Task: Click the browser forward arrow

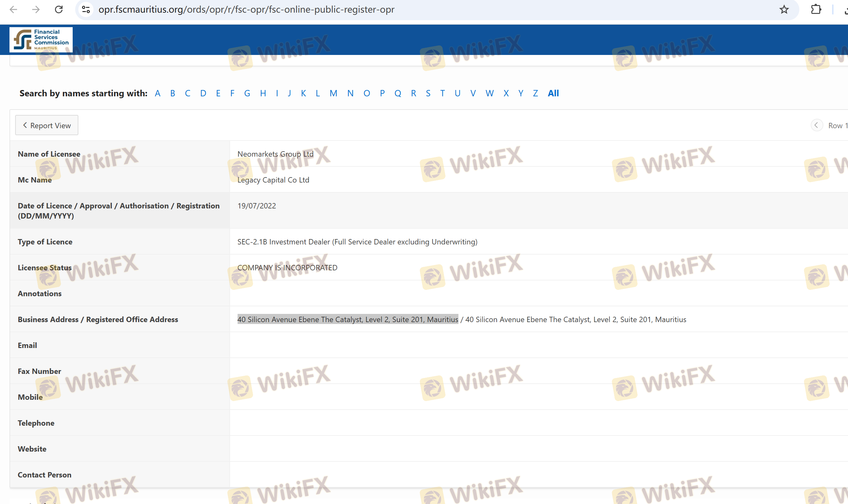Action: tap(36, 9)
